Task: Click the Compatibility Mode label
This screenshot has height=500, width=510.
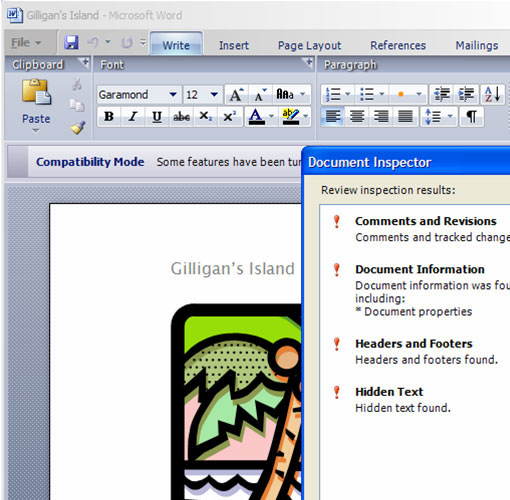Action: (x=90, y=162)
